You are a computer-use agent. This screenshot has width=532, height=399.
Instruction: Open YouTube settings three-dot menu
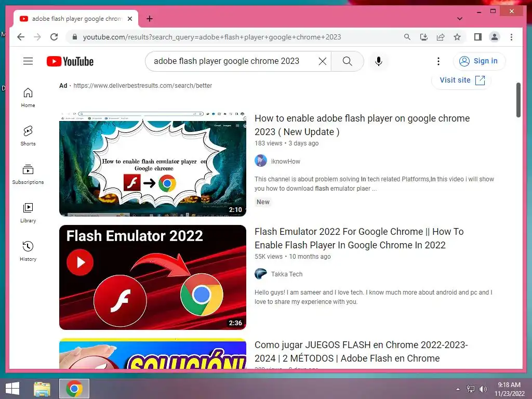coord(438,61)
